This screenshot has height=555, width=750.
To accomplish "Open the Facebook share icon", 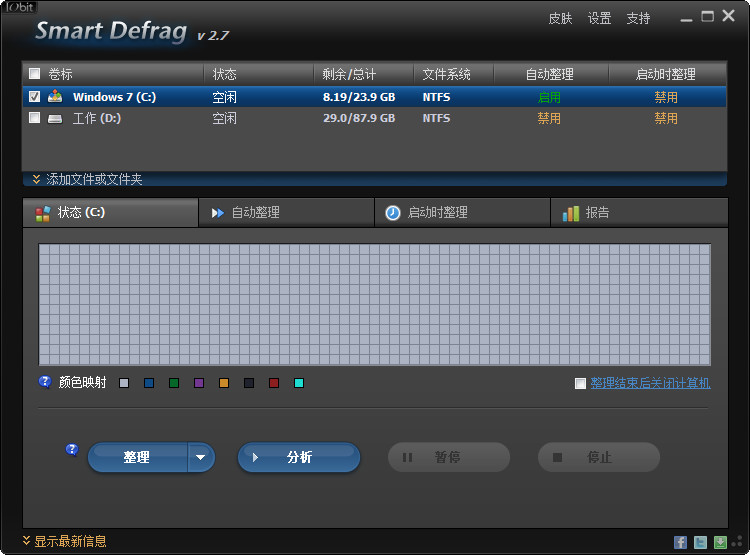I will pos(680,542).
